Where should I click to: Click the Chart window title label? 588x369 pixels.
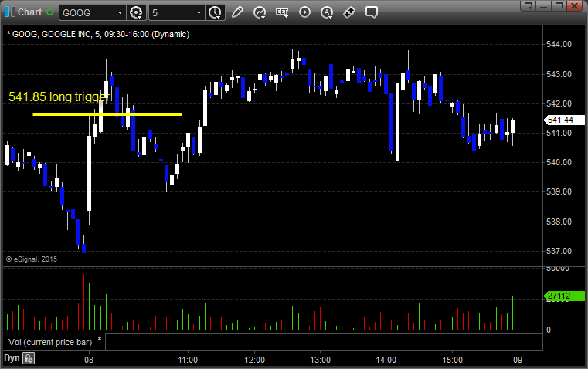pos(29,12)
